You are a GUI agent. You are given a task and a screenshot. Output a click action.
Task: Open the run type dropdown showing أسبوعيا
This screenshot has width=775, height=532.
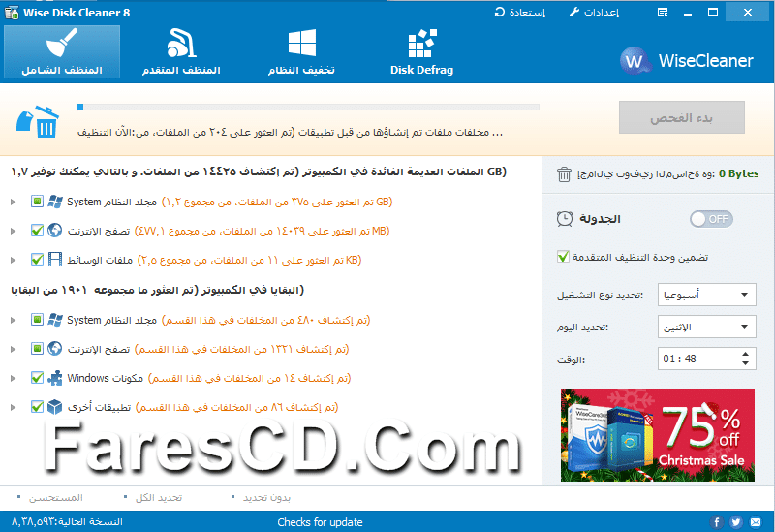pyautogui.click(x=707, y=295)
